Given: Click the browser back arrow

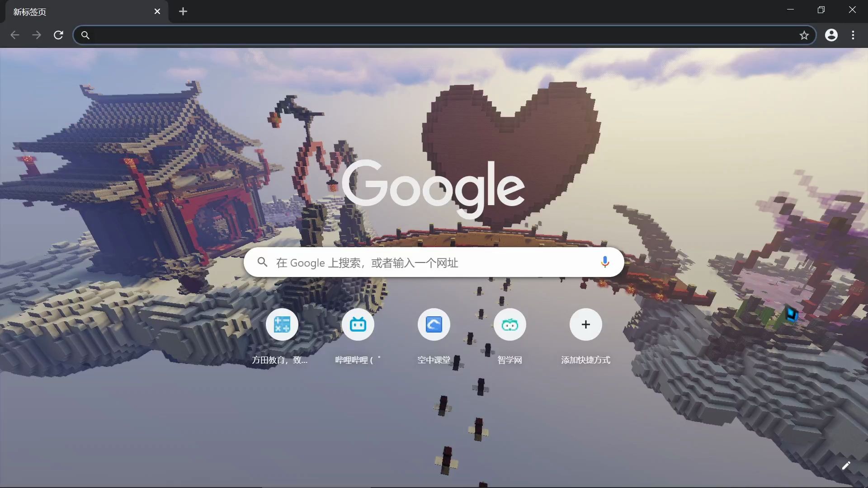Looking at the screenshot, I should (x=15, y=35).
